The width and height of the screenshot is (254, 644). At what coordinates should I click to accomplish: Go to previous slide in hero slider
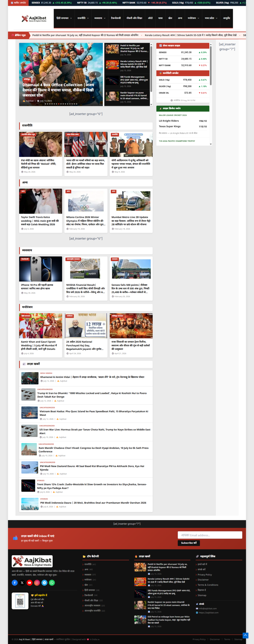pos(26,74)
